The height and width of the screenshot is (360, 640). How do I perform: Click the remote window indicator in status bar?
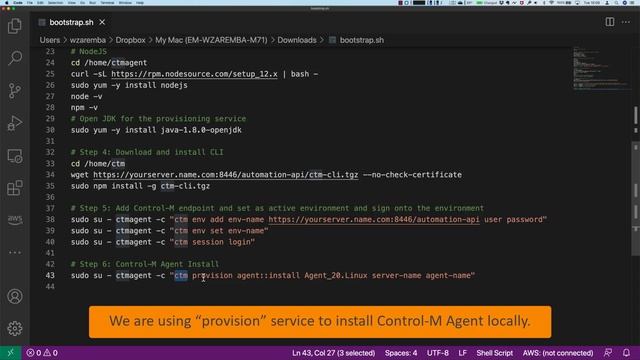click(x=11, y=353)
